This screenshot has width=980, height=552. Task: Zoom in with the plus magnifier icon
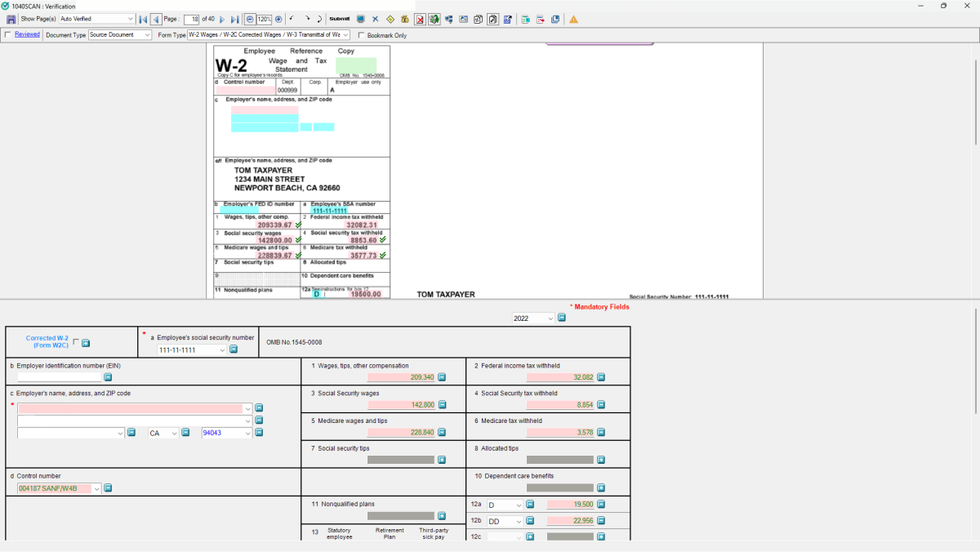click(278, 19)
